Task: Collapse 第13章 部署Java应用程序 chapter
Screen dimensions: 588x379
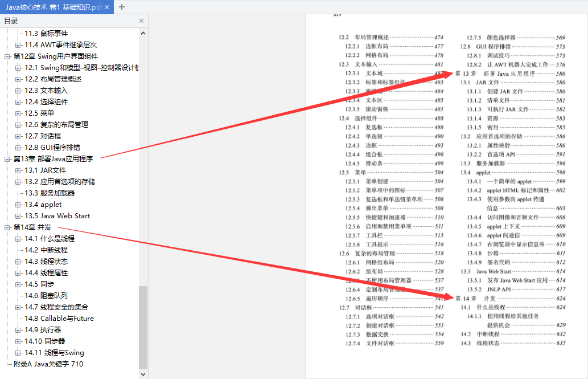Action: pos(7,159)
